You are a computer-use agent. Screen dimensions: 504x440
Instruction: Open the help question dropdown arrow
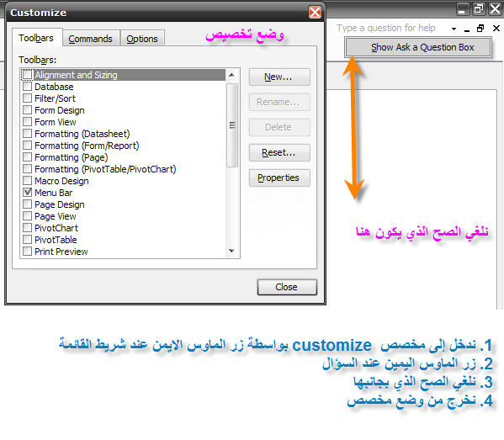pyautogui.click(x=454, y=29)
